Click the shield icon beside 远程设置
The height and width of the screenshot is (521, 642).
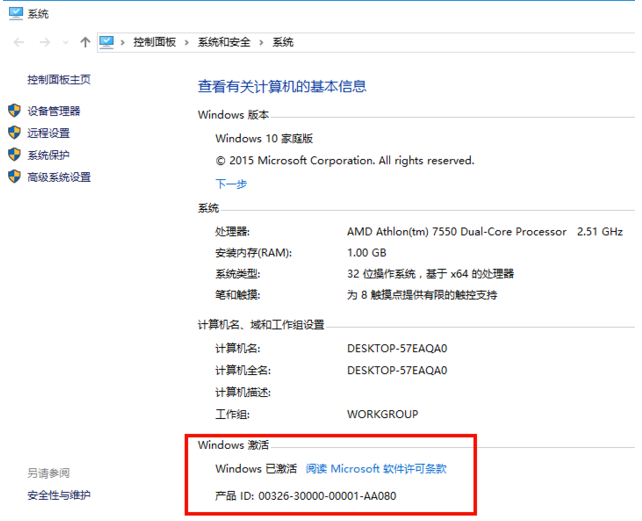14,133
